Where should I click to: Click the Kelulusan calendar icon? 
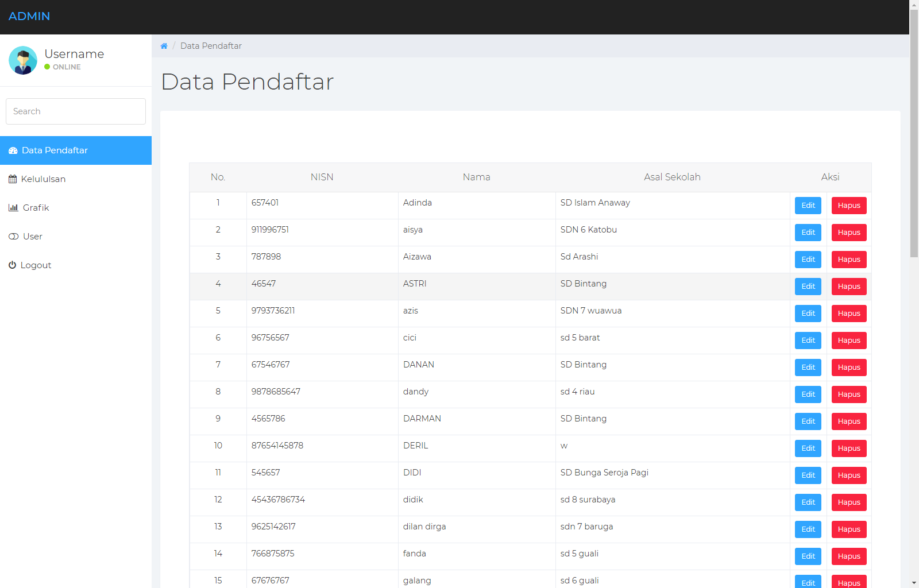coord(13,179)
